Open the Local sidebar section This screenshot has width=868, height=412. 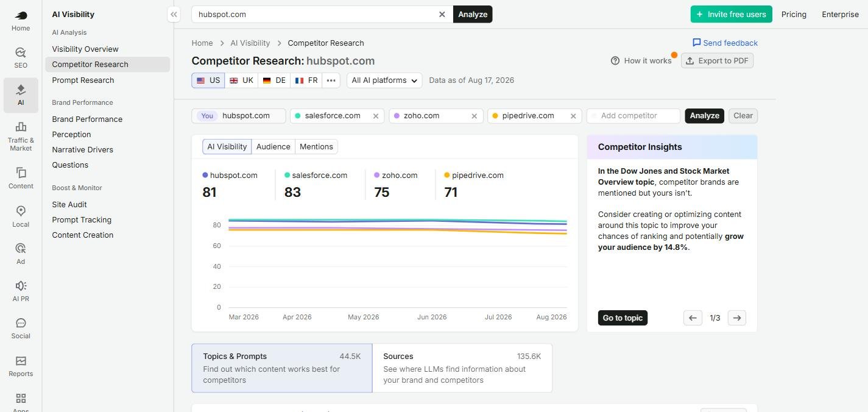[21, 216]
